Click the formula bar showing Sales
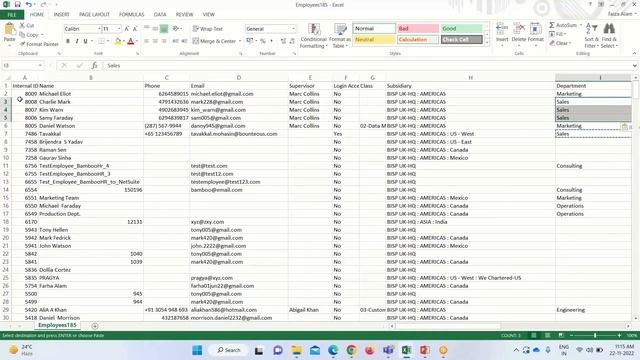Screen dimensions: 640x360 point(367,65)
